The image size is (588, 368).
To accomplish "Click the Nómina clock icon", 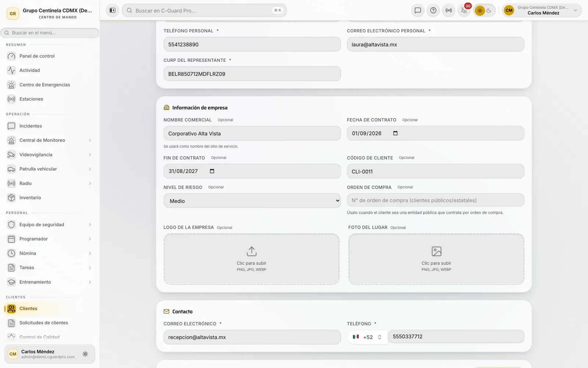I will pos(11,253).
